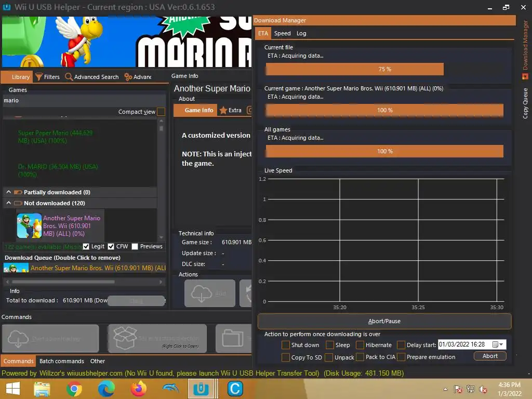The image size is (532, 399).
Task: Enable the Previews checkbox
Action: (135, 247)
